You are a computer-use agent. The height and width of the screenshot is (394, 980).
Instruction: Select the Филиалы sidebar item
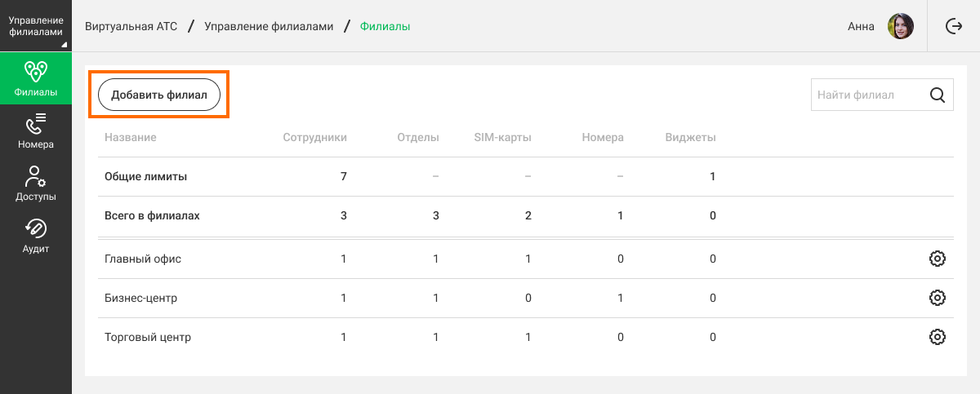pos(36,78)
